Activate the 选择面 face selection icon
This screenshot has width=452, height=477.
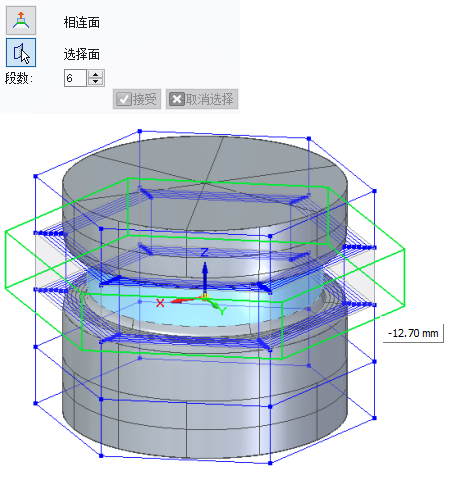[21, 53]
